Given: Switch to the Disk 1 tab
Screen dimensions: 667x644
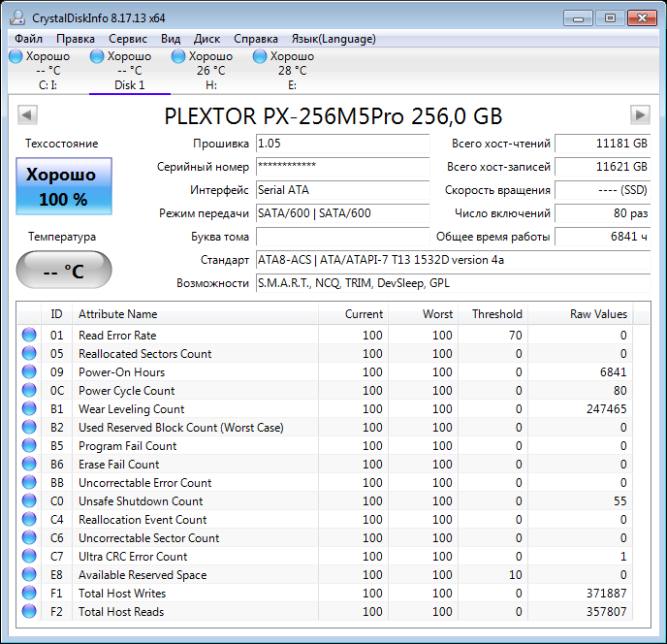Looking at the screenshot, I should click(x=130, y=71).
